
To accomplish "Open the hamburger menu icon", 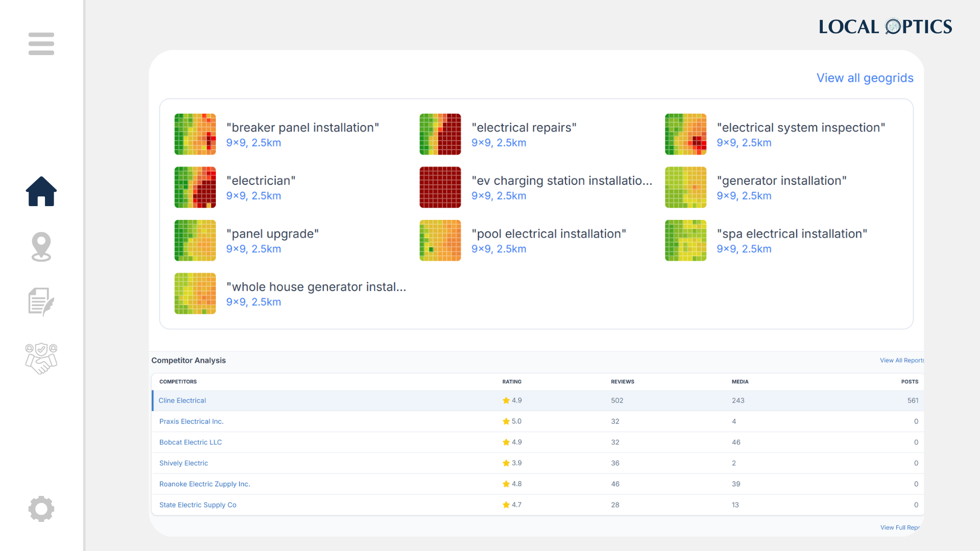I will (41, 44).
